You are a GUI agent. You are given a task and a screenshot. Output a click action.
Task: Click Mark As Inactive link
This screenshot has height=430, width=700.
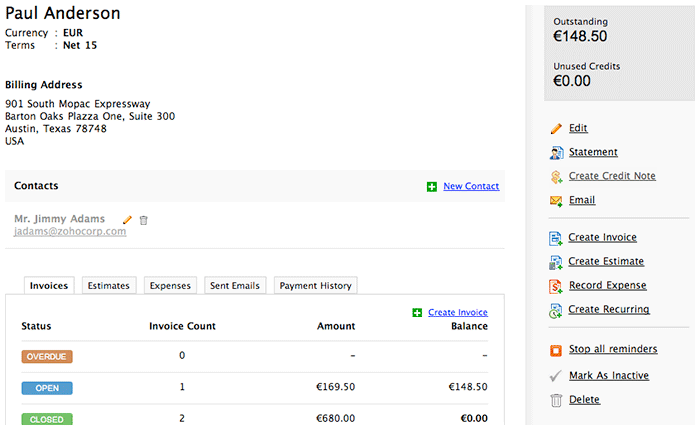(x=608, y=376)
